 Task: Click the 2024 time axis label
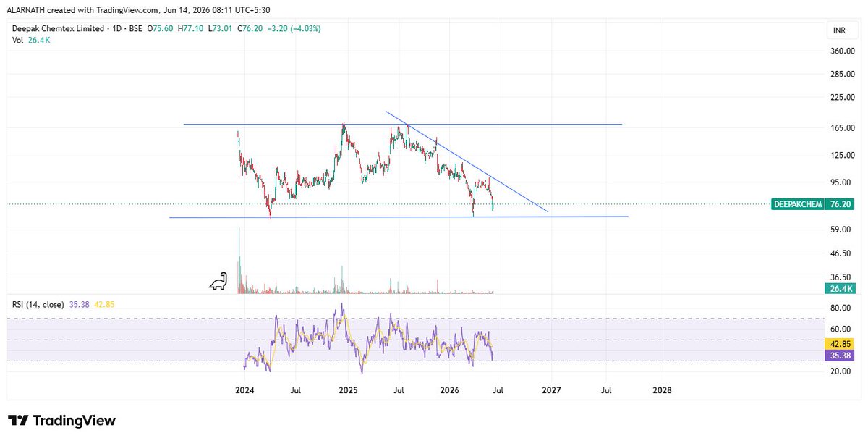[x=245, y=390]
